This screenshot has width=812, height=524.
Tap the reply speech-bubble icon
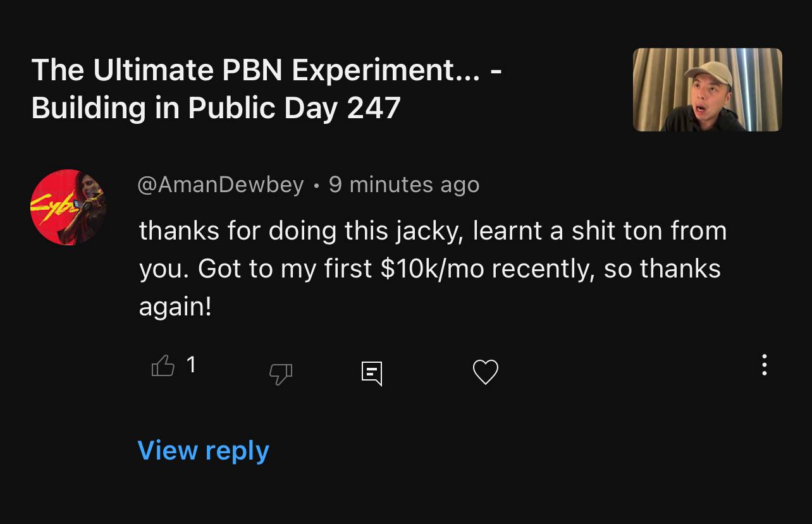pos(372,373)
